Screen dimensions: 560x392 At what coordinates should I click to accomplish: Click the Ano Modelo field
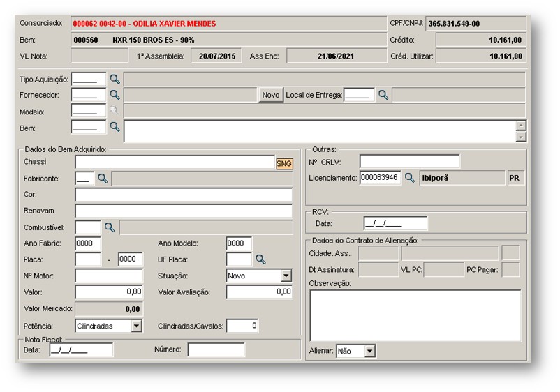tap(239, 243)
